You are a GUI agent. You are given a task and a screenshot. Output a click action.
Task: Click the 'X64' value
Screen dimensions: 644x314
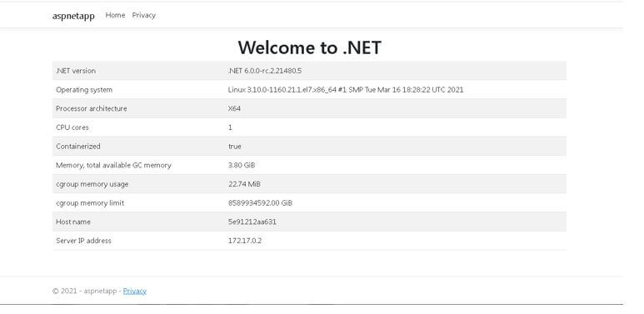pos(234,108)
